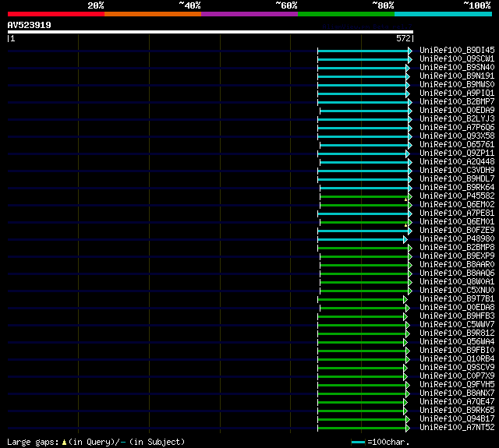Select the UniRef100_Q6EM02 label
Image resolution: width=499 pixels, height=448 pixels.
click(457, 205)
